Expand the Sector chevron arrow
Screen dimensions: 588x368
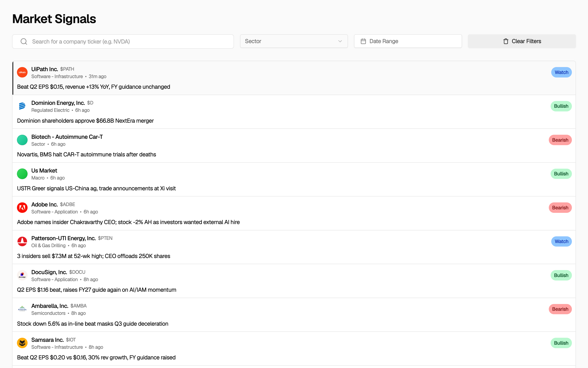tap(340, 41)
